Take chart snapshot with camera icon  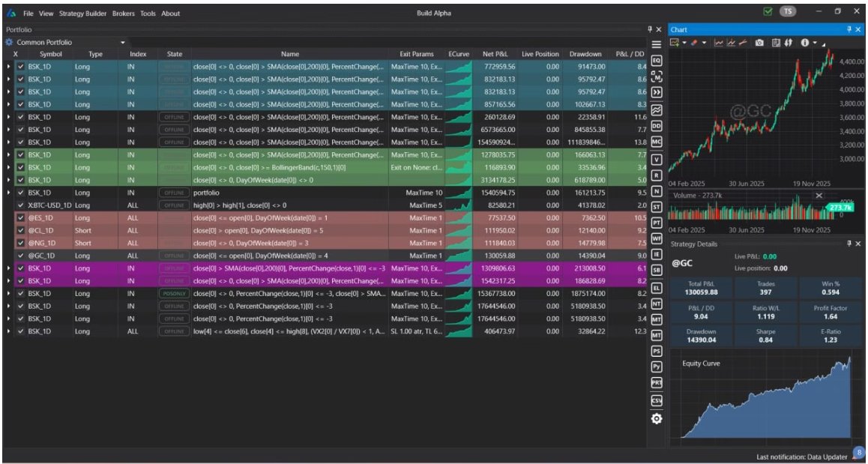point(759,43)
